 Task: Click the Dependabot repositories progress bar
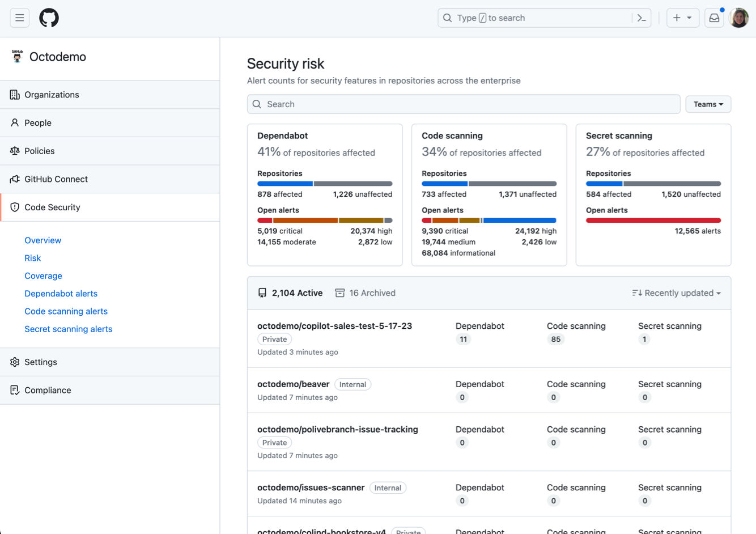coord(325,183)
